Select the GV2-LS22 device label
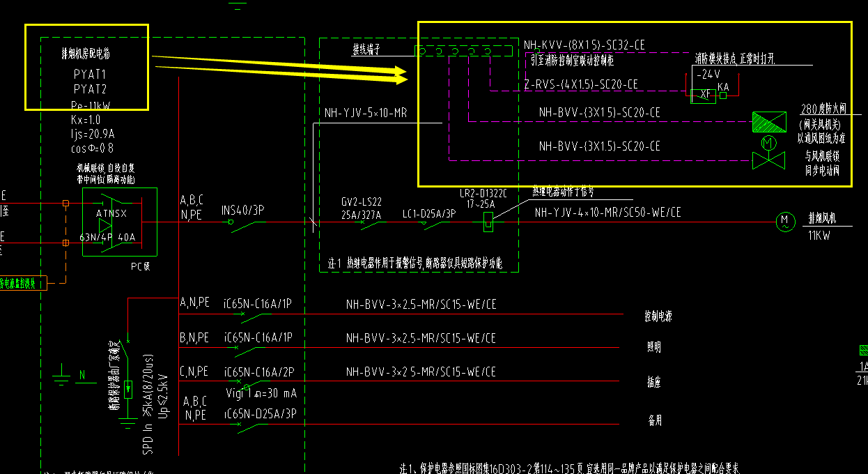Screen dimensions: 868x474 coord(362,201)
